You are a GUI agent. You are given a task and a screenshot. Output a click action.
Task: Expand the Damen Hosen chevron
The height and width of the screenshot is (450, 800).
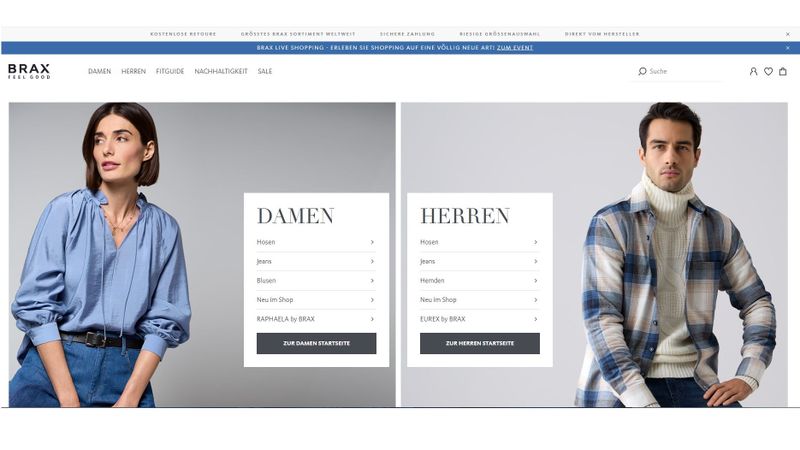tap(372, 242)
